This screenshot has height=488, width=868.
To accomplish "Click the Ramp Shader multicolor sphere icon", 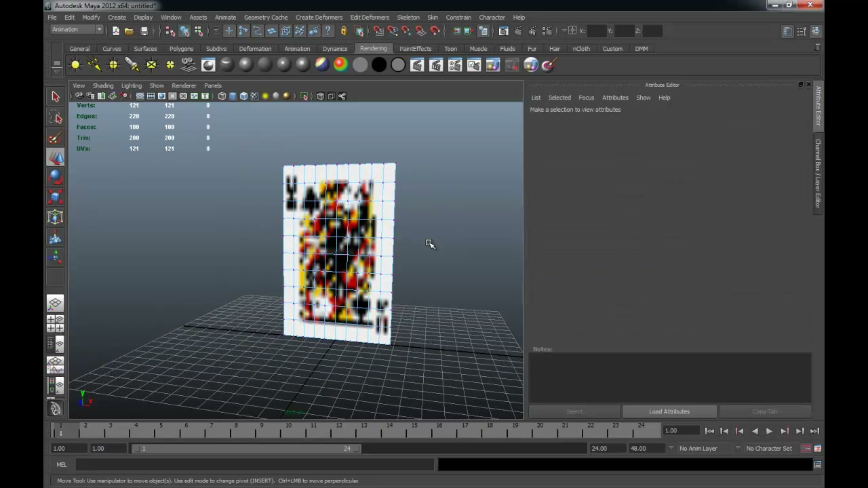I will 340,65.
